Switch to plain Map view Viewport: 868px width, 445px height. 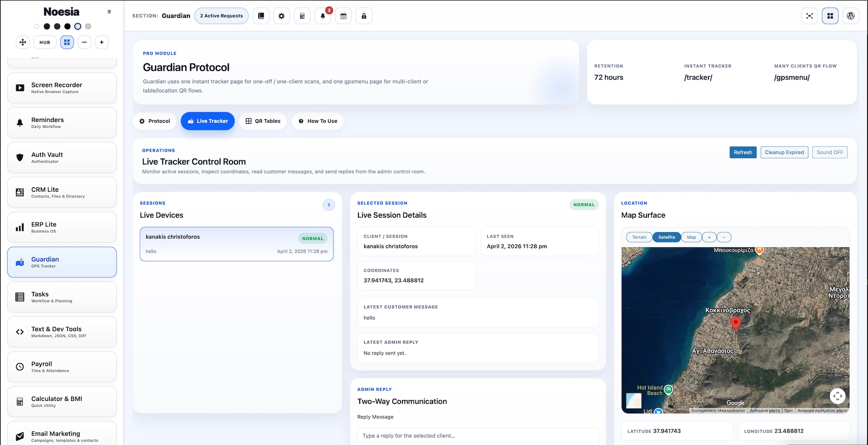[691, 237]
